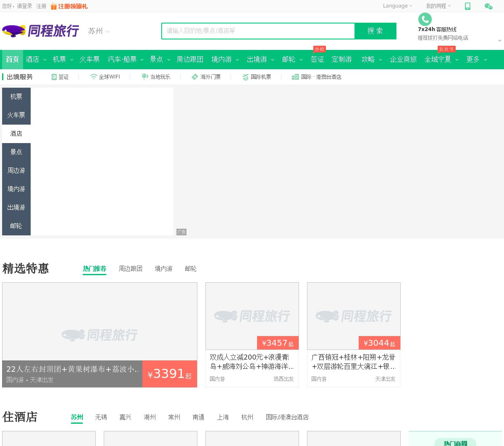The image size is (504, 446).
Task: Select 南通 tab under 住酒店
Action: [198, 417]
